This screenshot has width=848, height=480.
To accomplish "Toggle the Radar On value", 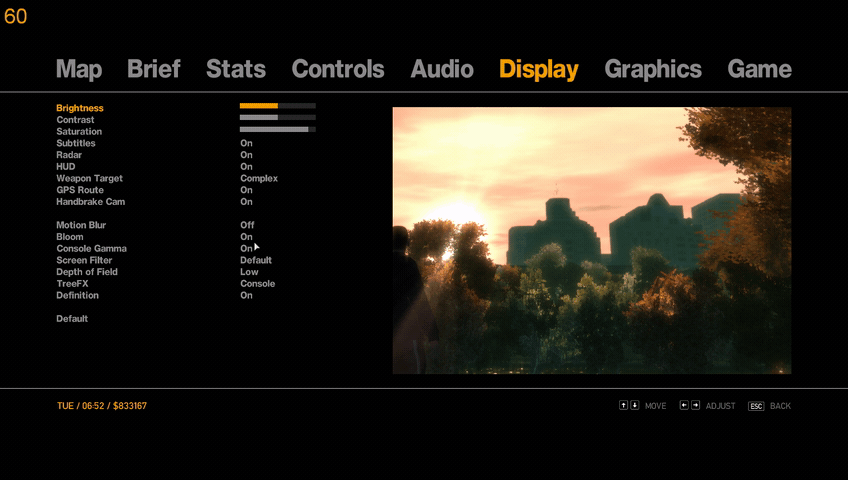I will click(246, 155).
